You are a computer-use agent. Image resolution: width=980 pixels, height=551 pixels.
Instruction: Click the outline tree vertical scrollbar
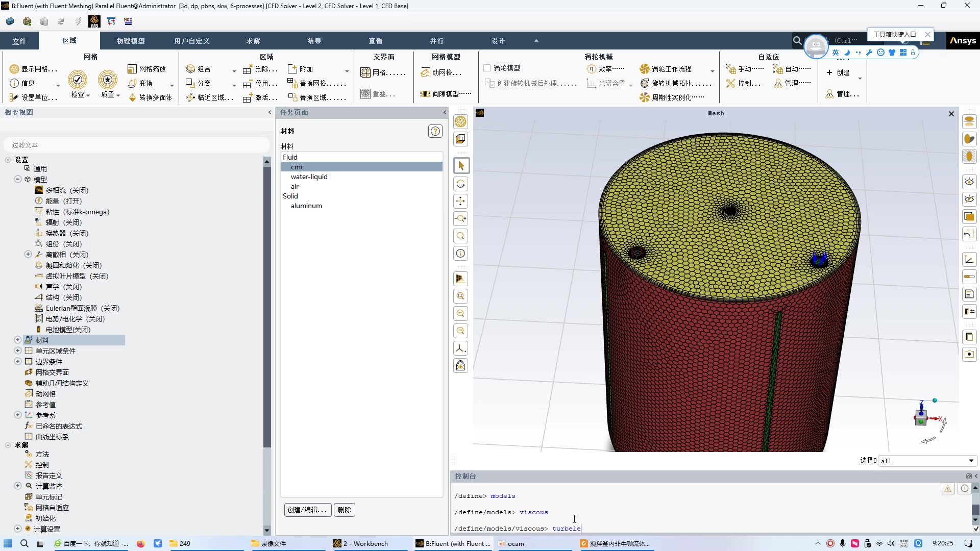tap(266, 306)
